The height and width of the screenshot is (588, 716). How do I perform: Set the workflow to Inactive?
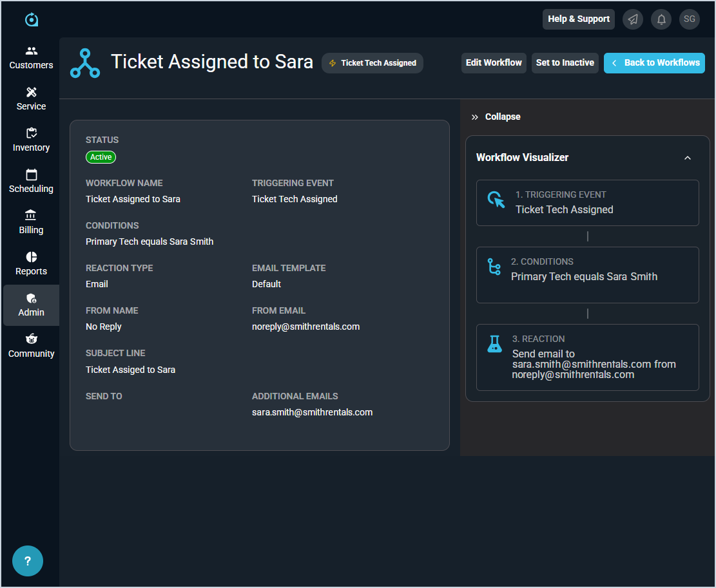(x=565, y=63)
